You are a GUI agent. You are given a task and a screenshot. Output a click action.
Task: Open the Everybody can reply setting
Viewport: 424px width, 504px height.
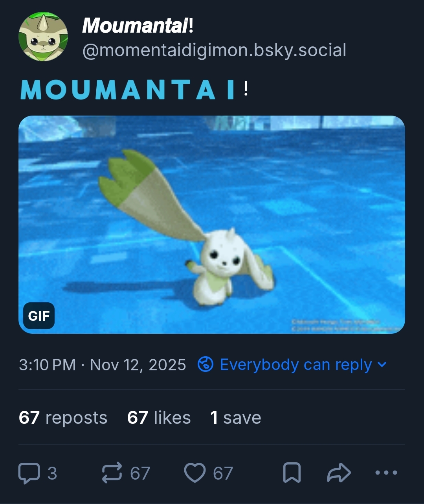click(296, 364)
